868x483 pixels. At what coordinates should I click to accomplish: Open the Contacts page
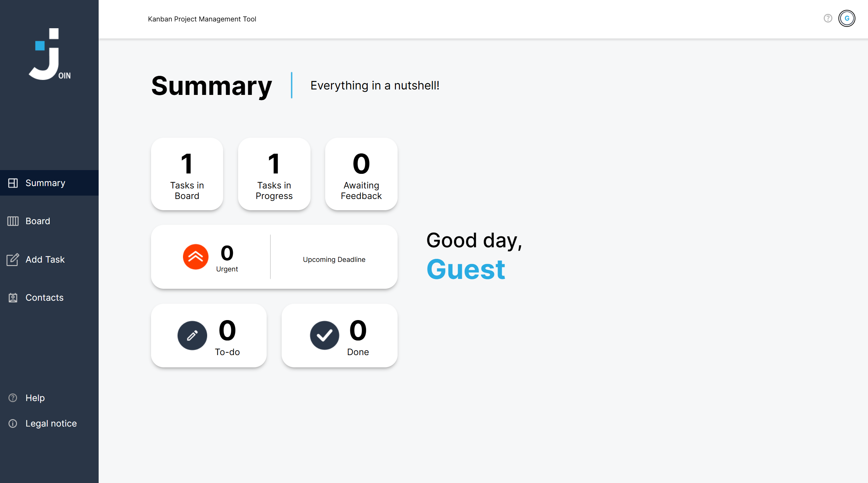(45, 298)
